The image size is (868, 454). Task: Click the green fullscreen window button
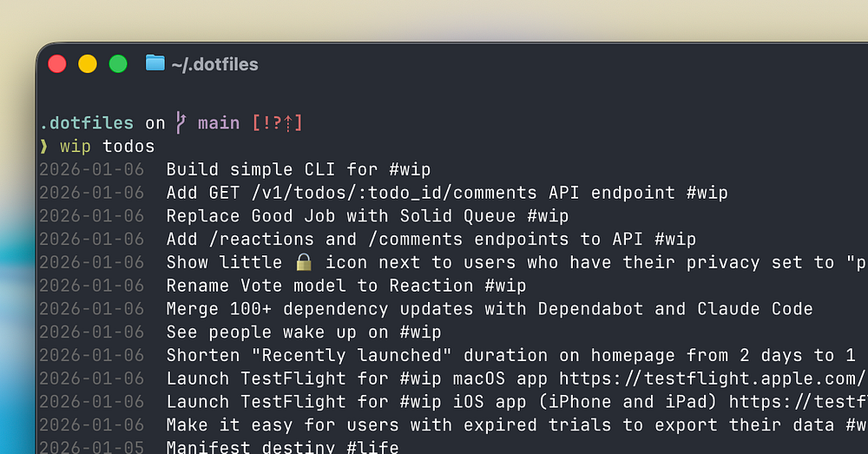coord(118,63)
